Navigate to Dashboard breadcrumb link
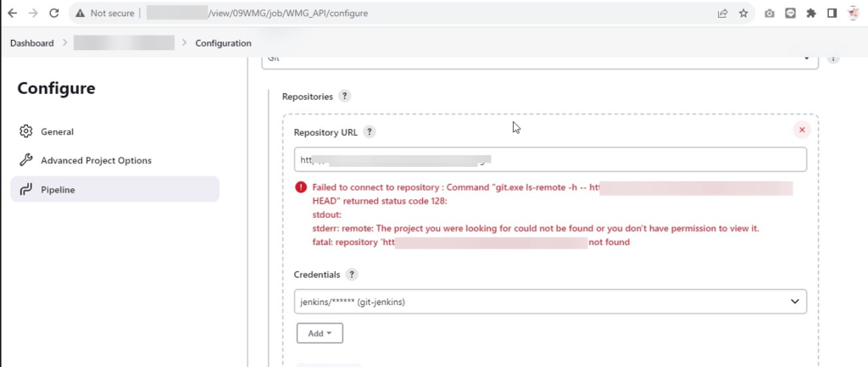The height and width of the screenshot is (367, 868). click(x=32, y=43)
